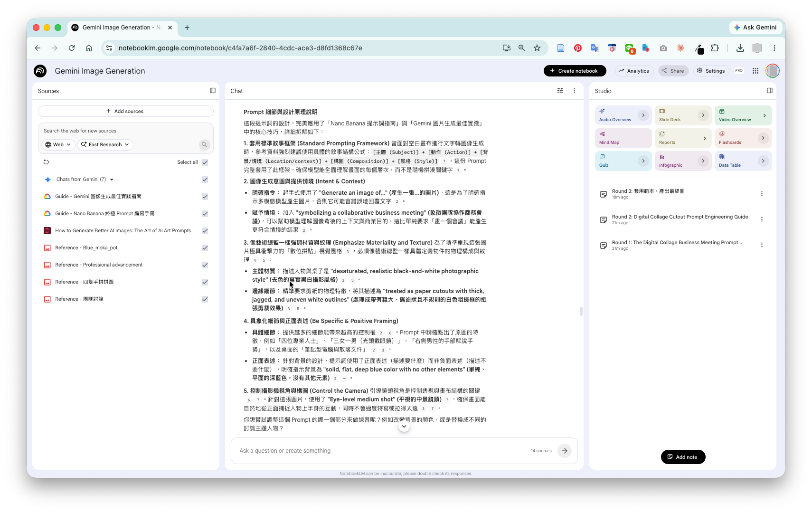
Task: Generate a Mind Map
Action: (623, 138)
